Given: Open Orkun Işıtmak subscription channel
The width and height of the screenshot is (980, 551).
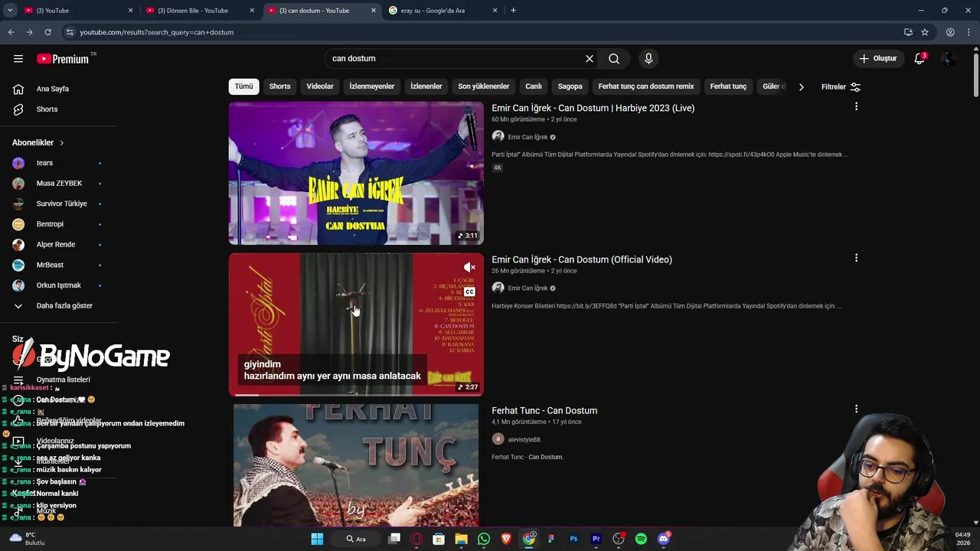Looking at the screenshot, I should tap(58, 285).
